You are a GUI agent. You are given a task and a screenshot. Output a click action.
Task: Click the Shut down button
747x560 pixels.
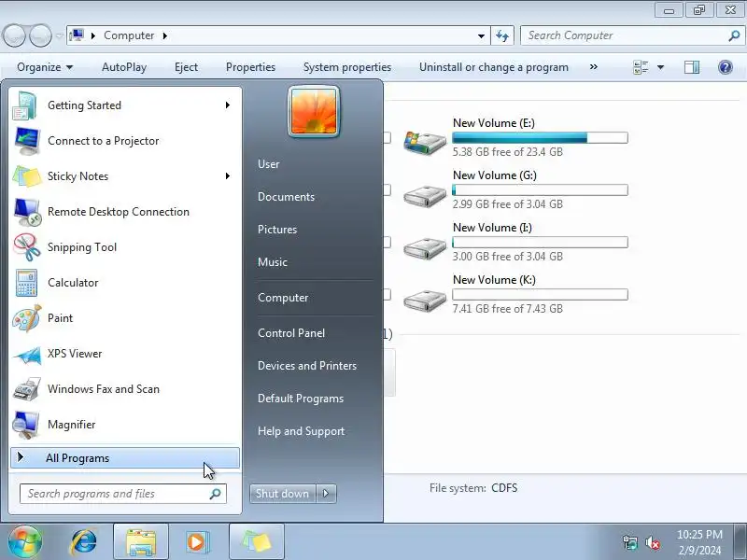(283, 494)
